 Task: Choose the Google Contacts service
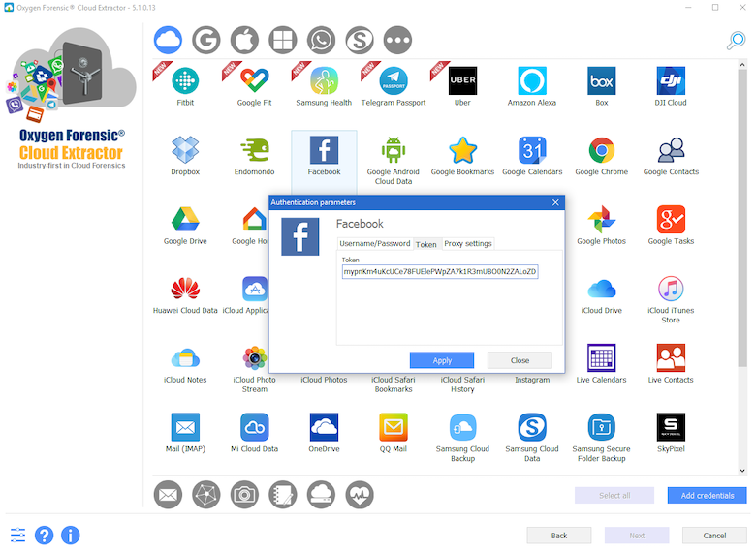[x=671, y=150]
